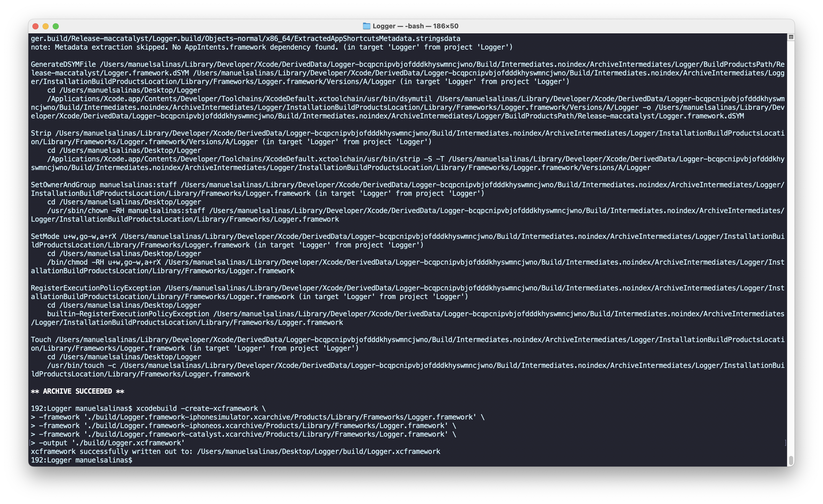
Task: Click the 'GenerateDSYMFile' log entry
Action: click(63, 64)
